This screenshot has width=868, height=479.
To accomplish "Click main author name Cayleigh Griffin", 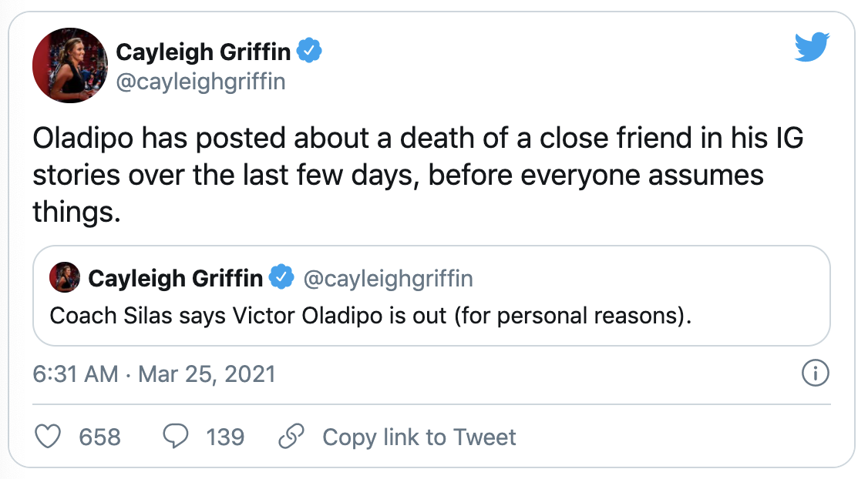I will [x=204, y=52].
